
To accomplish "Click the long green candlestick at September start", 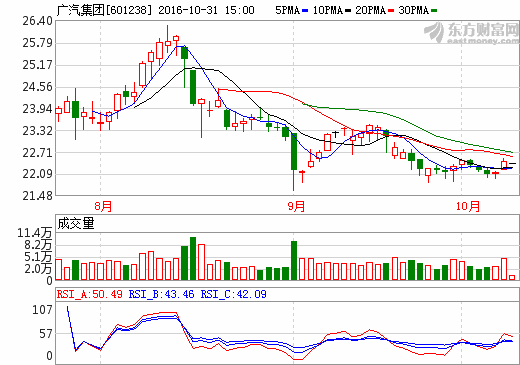I will point(294,162).
